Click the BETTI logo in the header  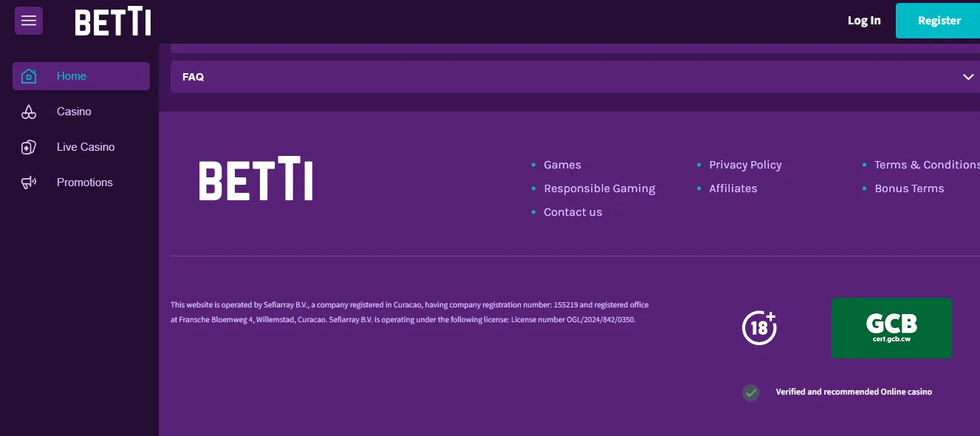[113, 21]
